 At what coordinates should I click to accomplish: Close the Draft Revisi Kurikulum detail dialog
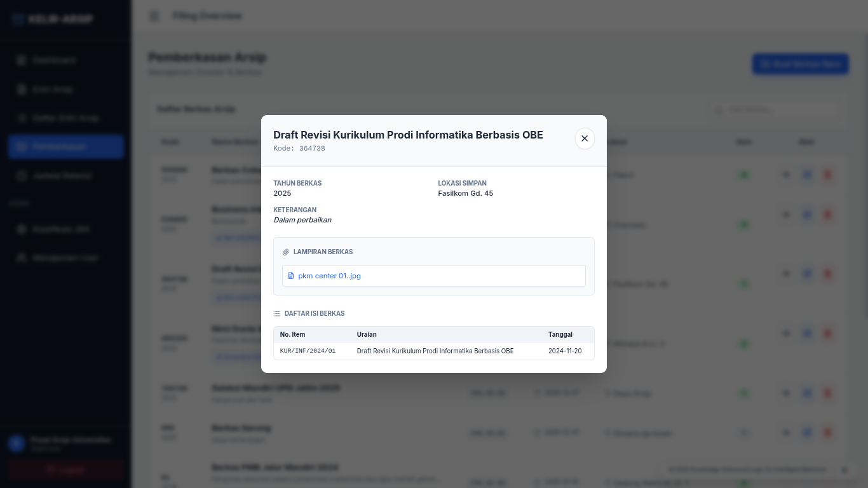point(585,139)
